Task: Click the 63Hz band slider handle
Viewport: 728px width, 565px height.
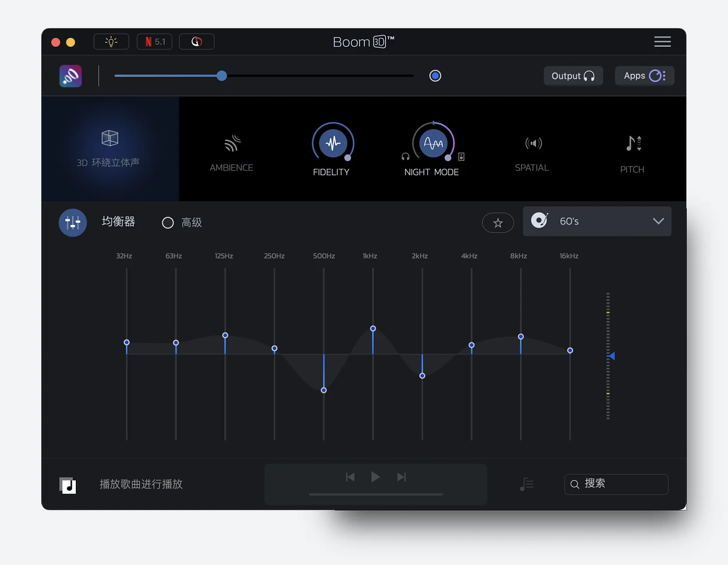Action: tap(176, 343)
